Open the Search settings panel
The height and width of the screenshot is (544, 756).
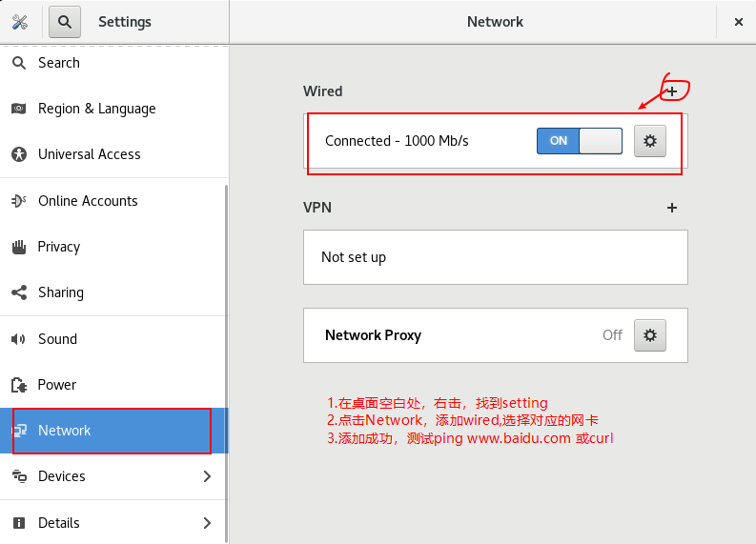(x=113, y=63)
